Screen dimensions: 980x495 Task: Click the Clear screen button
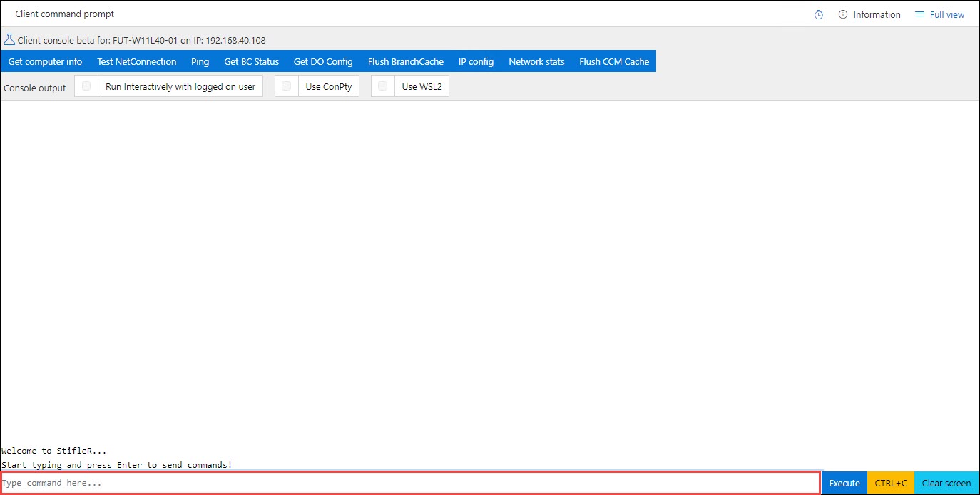coord(946,483)
